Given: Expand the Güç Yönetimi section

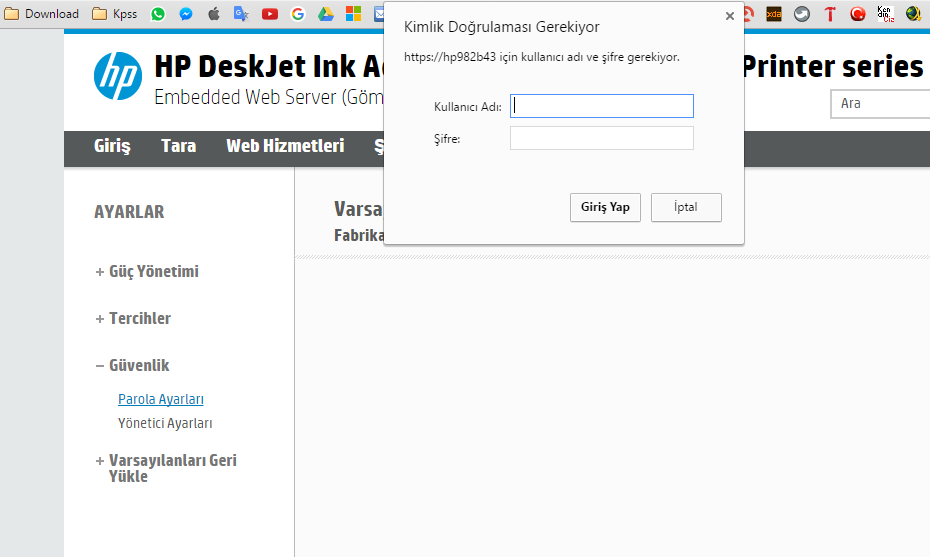Looking at the screenshot, I should 147,272.
